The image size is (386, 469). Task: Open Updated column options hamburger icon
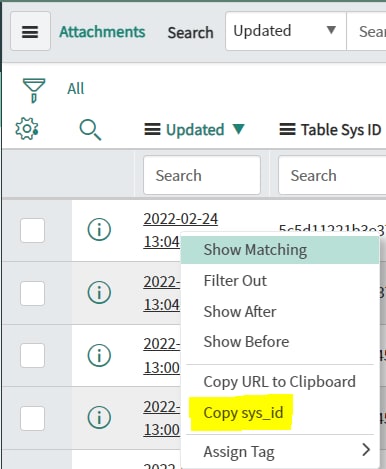pyautogui.click(x=152, y=129)
